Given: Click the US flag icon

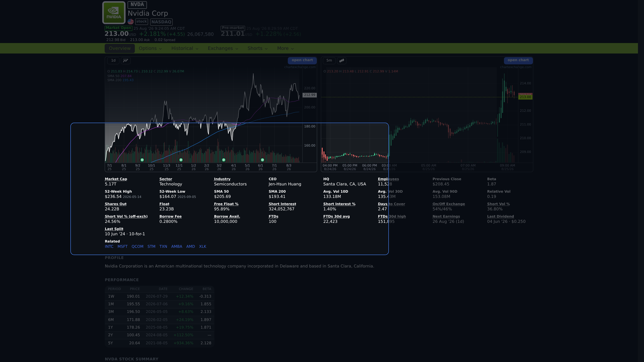Looking at the screenshot, I should (x=130, y=22).
